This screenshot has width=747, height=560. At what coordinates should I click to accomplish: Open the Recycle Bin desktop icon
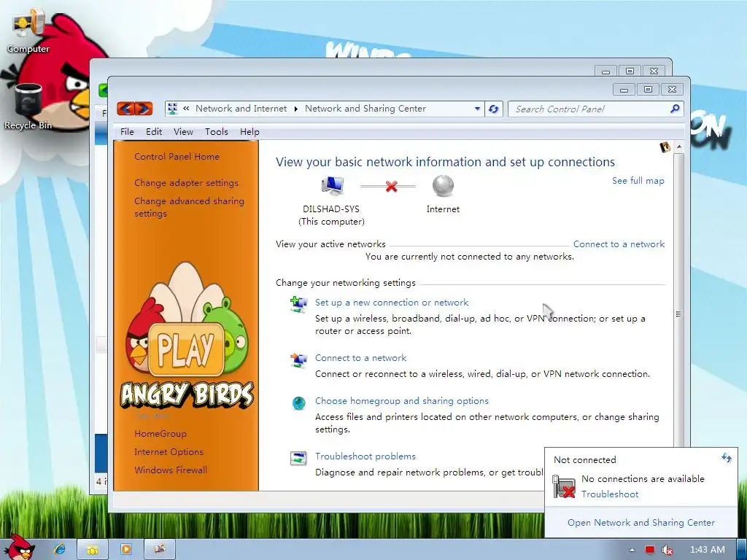pos(28,107)
